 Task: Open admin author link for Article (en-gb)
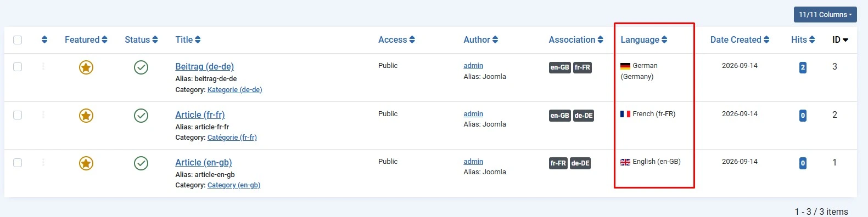click(473, 162)
